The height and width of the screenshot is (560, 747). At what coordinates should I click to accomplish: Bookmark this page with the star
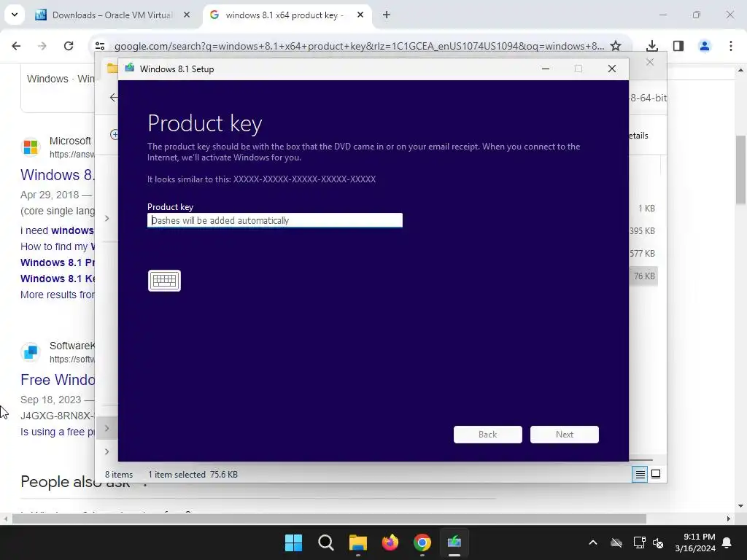click(616, 46)
